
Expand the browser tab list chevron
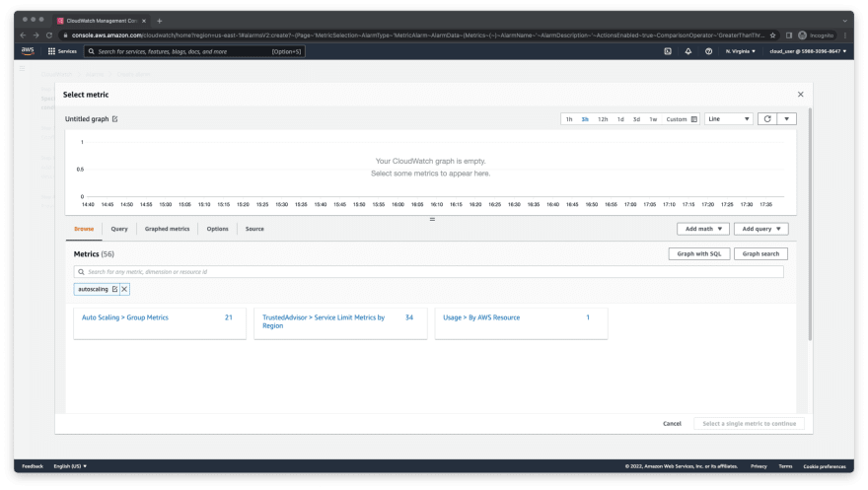(844, 21)
